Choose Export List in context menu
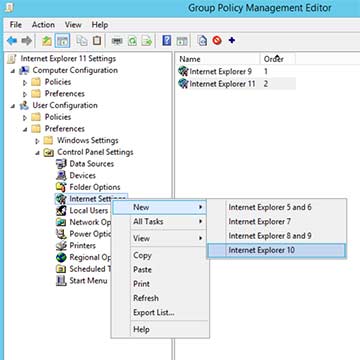The width and height of the screenshot is (360, 360). point(159,313)
